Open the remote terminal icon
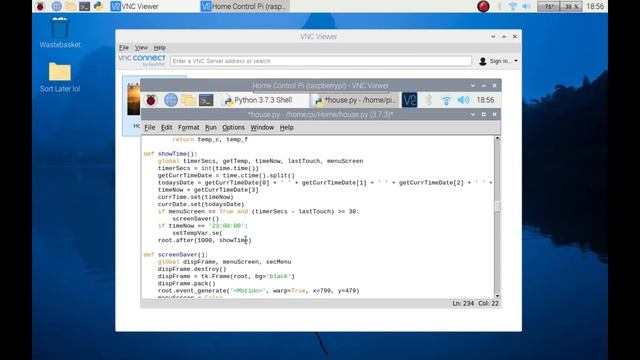This screenshot has height=360, width=640. click(206, 100)
